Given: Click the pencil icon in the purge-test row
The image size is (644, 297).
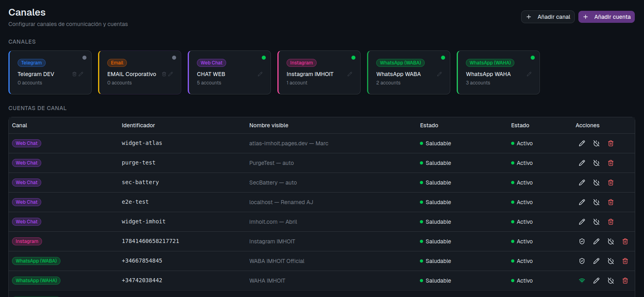Looking at the screenshot, I should pos(582,163).
